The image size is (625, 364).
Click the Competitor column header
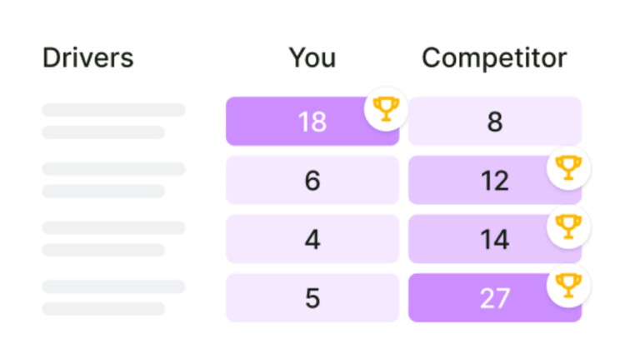click(x=494, y=58)
